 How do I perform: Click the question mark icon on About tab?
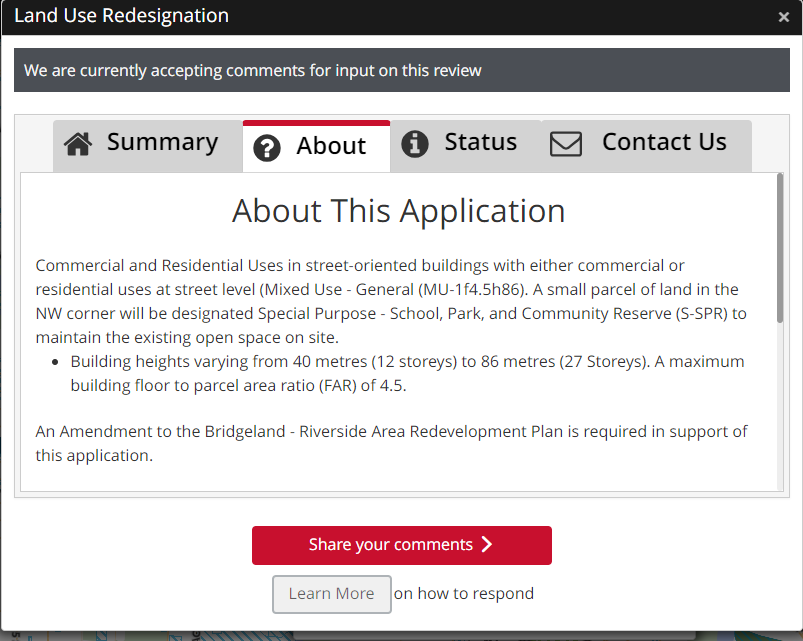click(x=267, y=148)
